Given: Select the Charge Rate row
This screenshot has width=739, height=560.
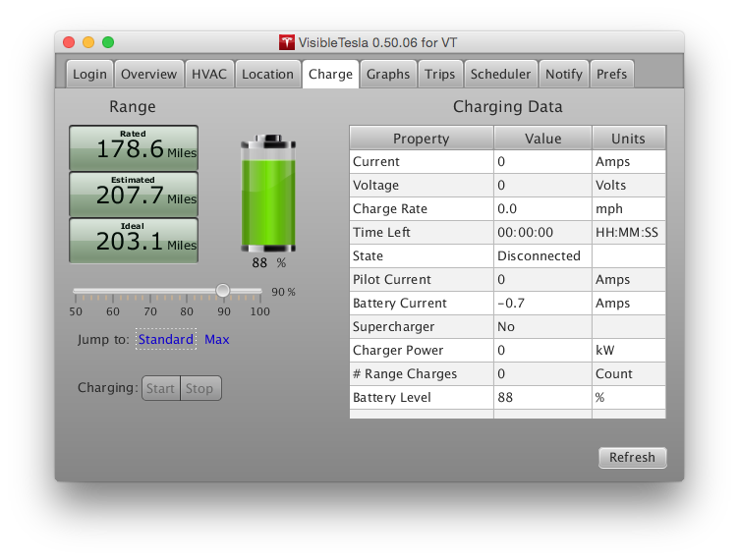Looking at the screenshot, I should pyautogui.click(x=508, y=208).
